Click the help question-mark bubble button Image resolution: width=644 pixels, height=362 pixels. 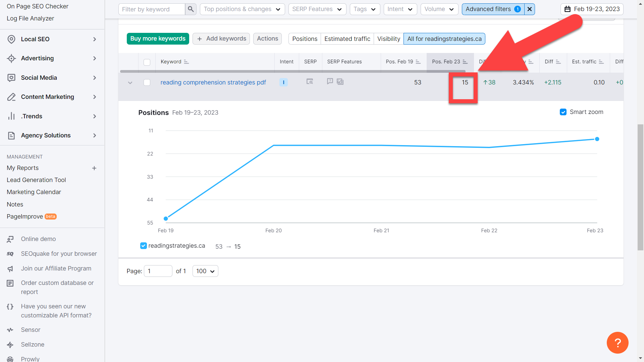(618, 343)
